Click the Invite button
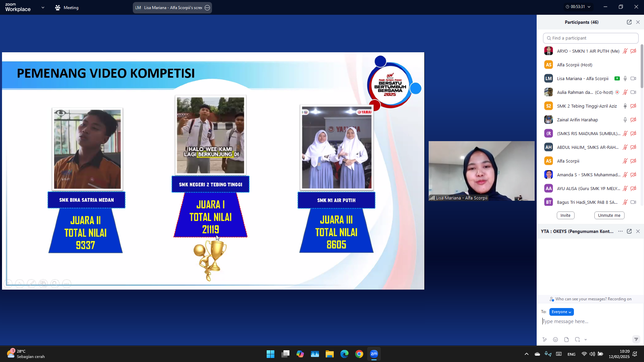The image size is (644, 362). pos(565,215)
